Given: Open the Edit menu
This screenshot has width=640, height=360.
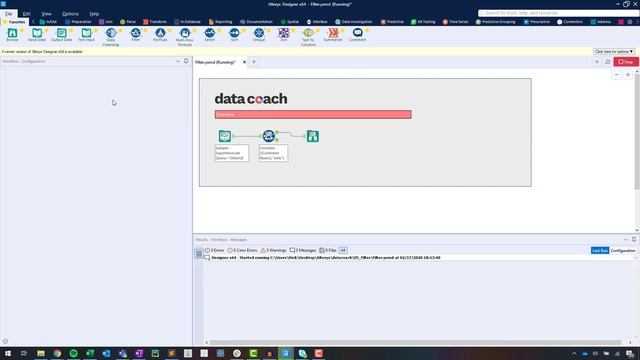Looking at the screenshot, I should point(27,13).
